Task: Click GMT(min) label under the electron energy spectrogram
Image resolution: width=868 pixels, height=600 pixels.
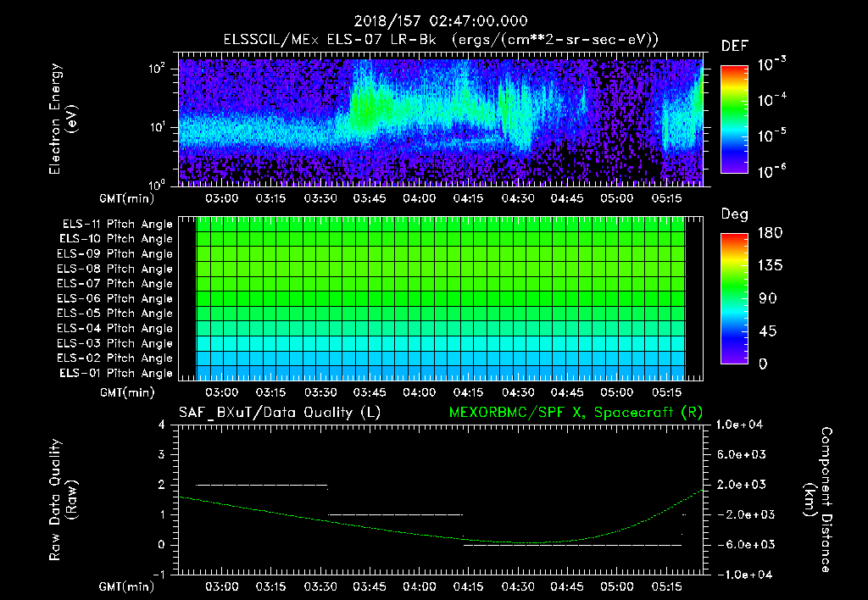Action: (x=127, y=198)
